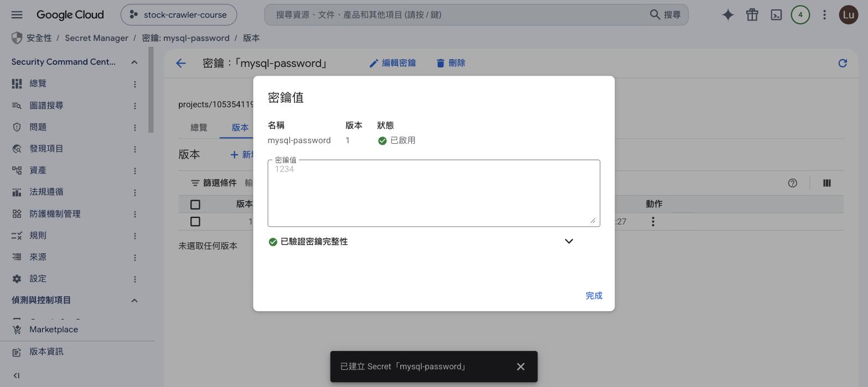Screen dimensions: 868x387
Task: Open more options for 圖譜搜尋 sidebar item
Action: (135, 106)
